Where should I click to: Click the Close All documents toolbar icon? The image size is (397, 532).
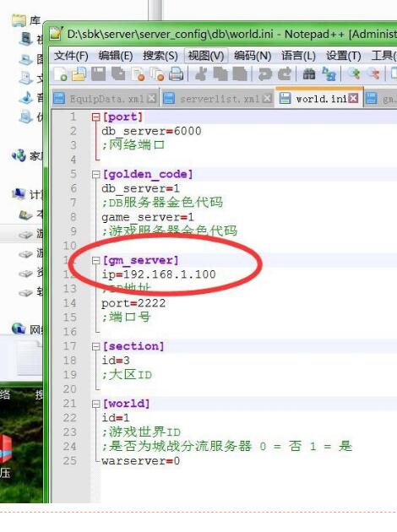pos(157,74)
